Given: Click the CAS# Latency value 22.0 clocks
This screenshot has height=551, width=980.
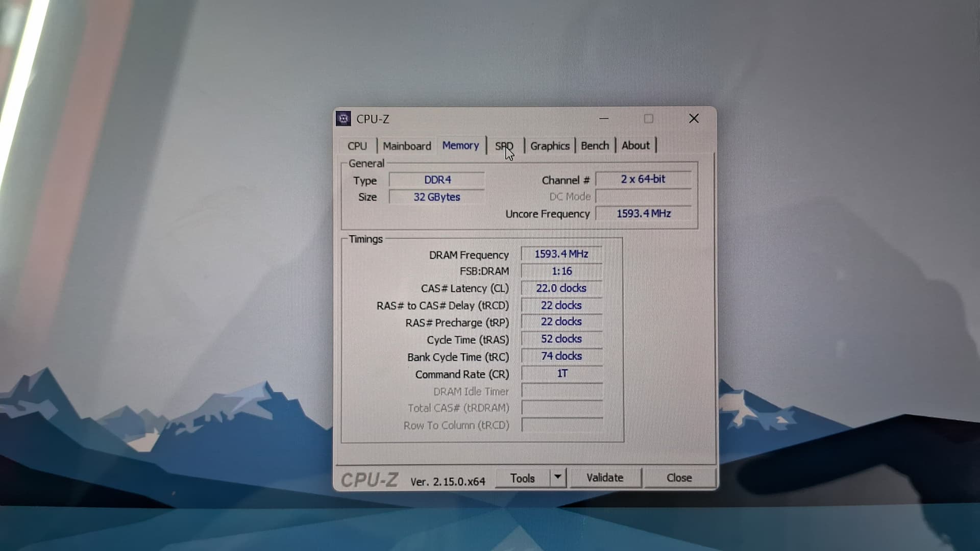Looking at the screenshot, I should tap(561, 288).
